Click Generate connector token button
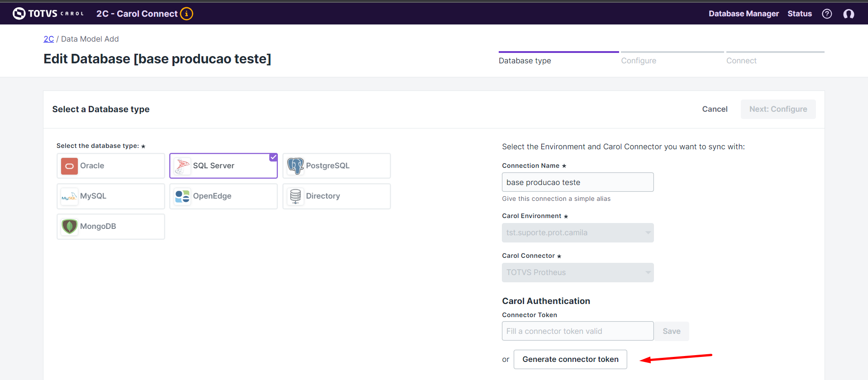The width and height of the screenshot is (868, 380). [x=570, y=359]
